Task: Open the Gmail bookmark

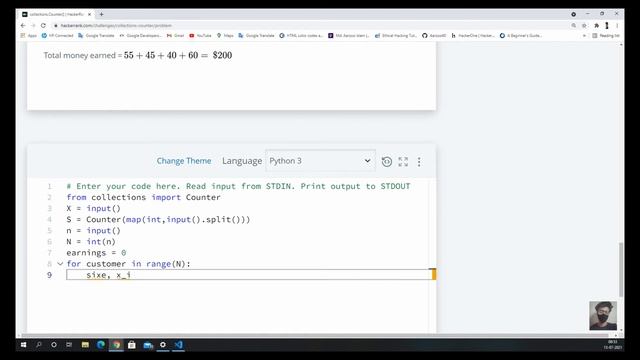Action: click(176, 36)
